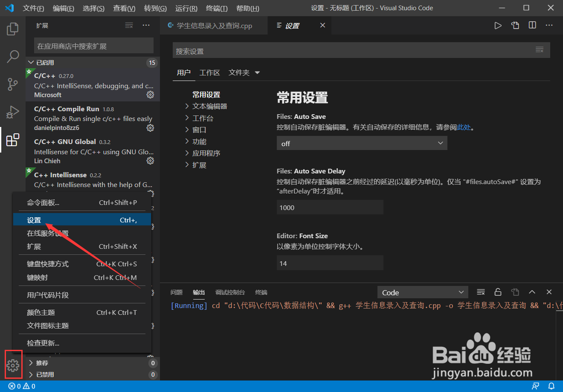The image size is (563, 392).
Task: Open the gear menu for C/C++ Compile Run
Action: pyautogui.click(x=150, y=127)
